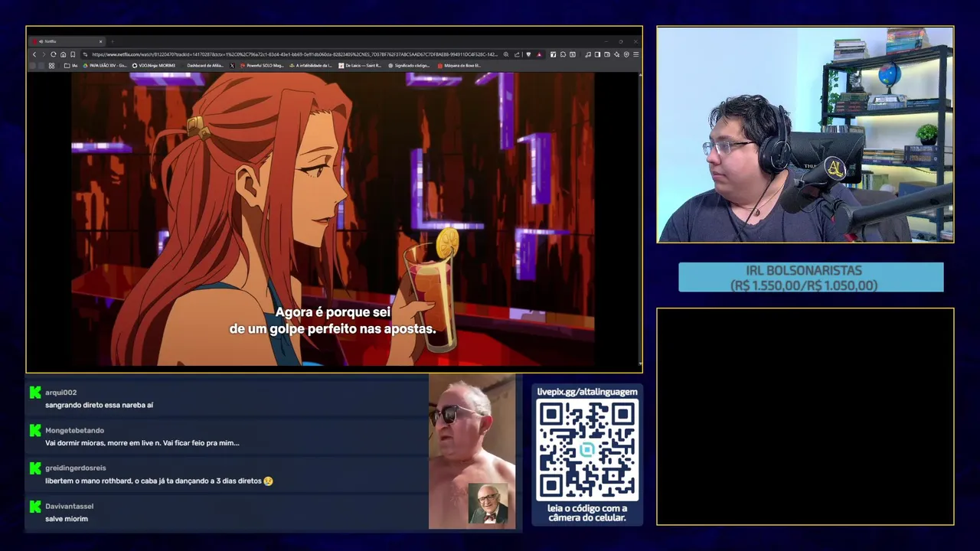Click message 'salve miorim'
Viewport: 980px width, 551px height.
pyautogui.click(x=67, y=519)
